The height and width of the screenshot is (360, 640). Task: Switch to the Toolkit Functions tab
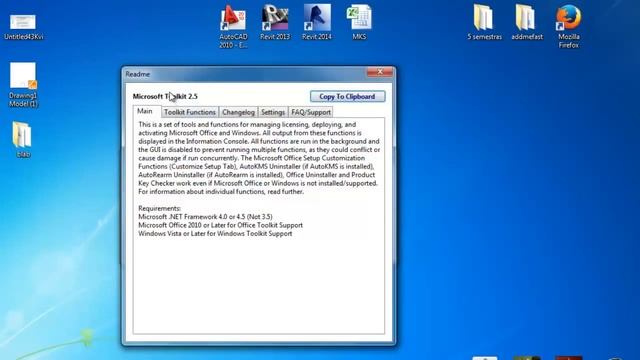pyautogui.click(x=190, y=112)
